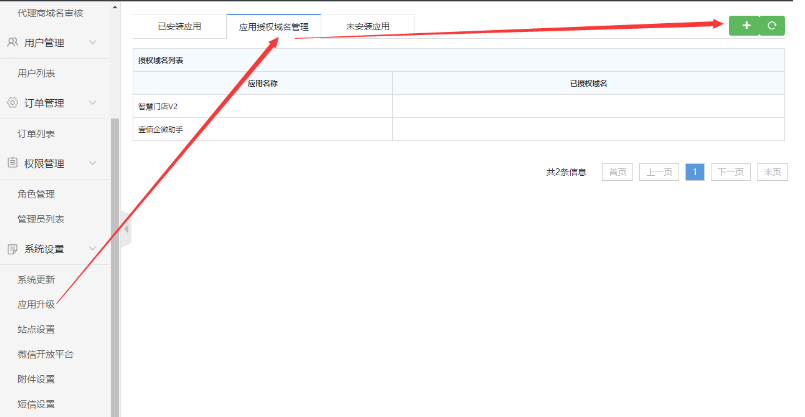
Task: Click the 上一页 pagination button
Action: click(659, 172)
